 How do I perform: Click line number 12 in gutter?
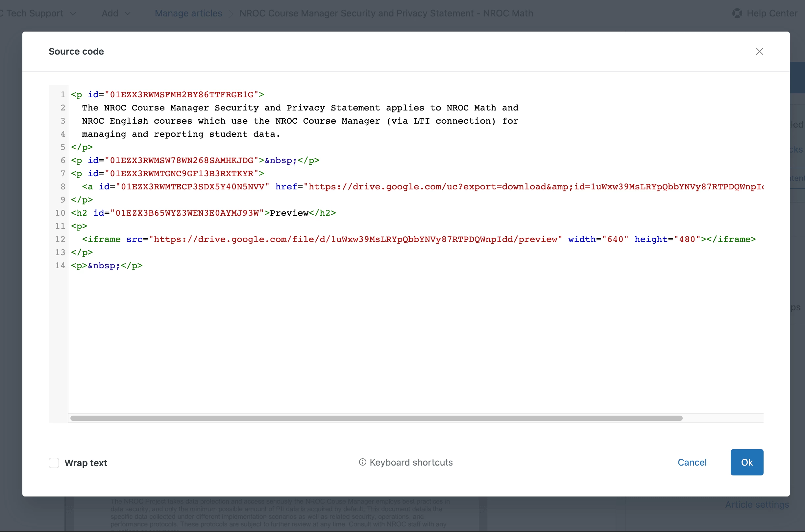tap(61, 239)
